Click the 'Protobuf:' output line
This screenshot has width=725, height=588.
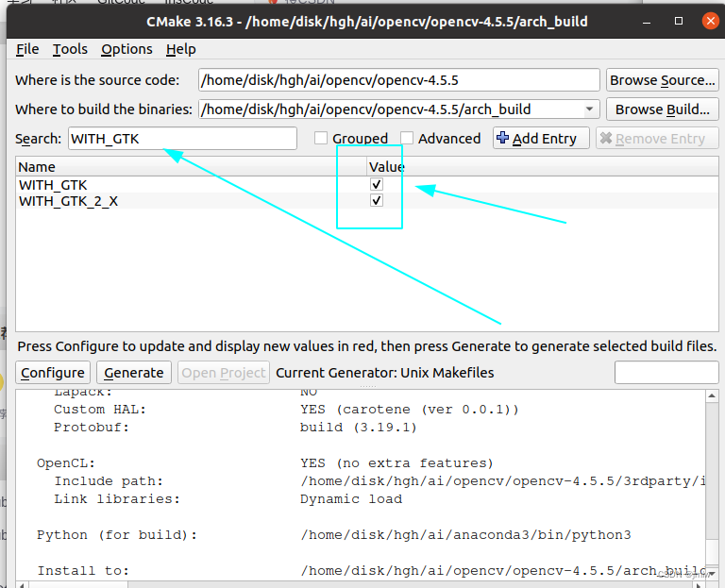[x=92, y=428]
